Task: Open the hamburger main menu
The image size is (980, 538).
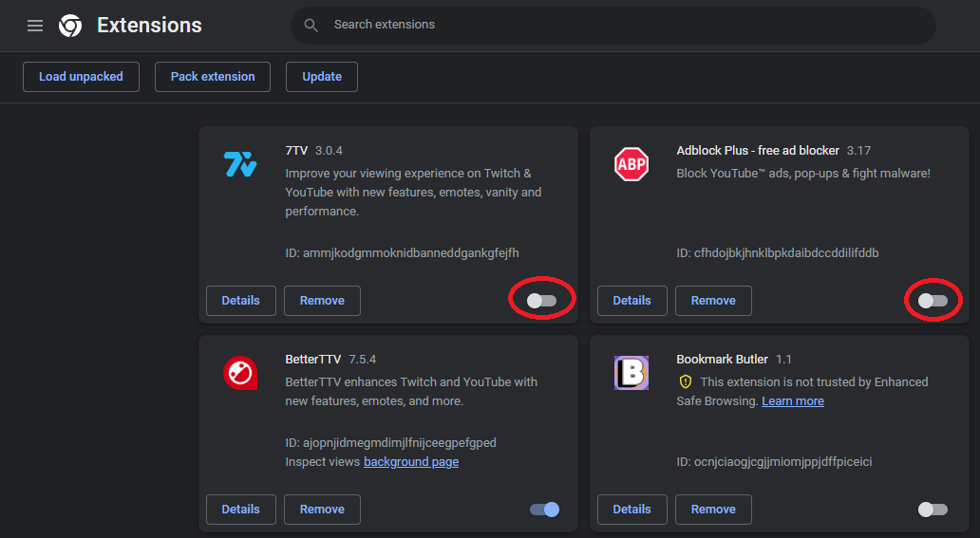Action: tap(35, 26)
